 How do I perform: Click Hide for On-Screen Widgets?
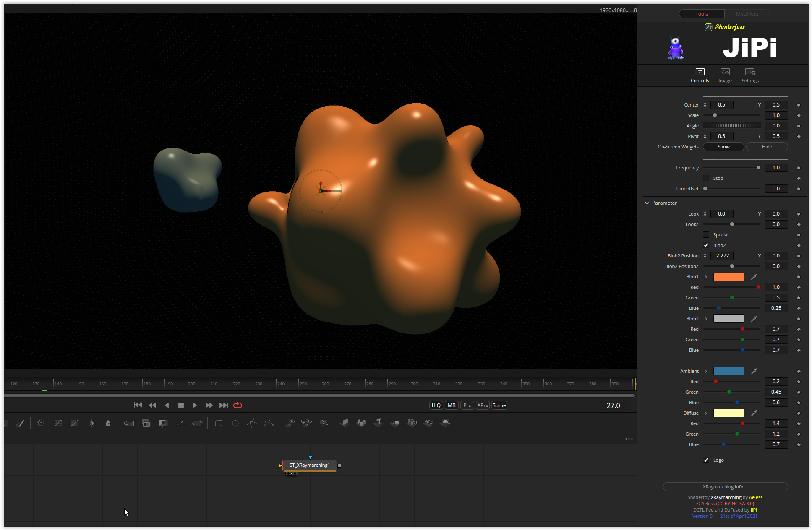(767, 147)
